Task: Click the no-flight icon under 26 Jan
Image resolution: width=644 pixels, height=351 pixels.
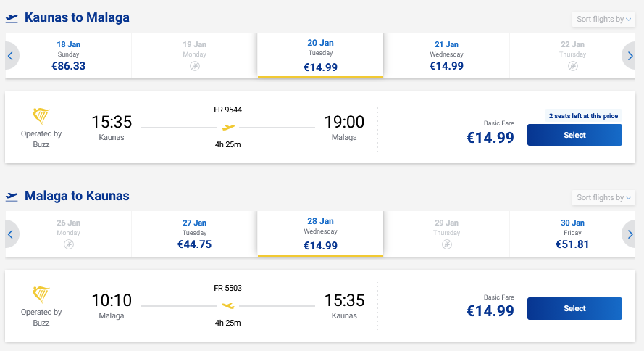Action: click(x=69, y=244)
